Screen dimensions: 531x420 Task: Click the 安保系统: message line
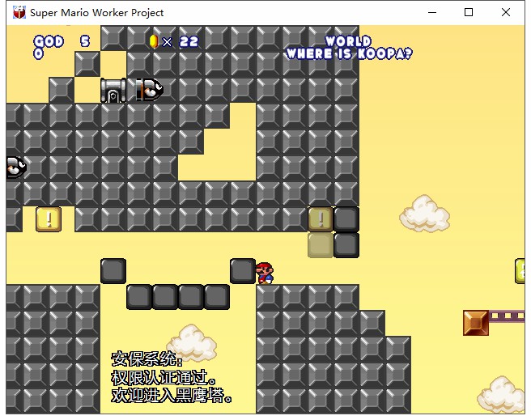[147, 359]
